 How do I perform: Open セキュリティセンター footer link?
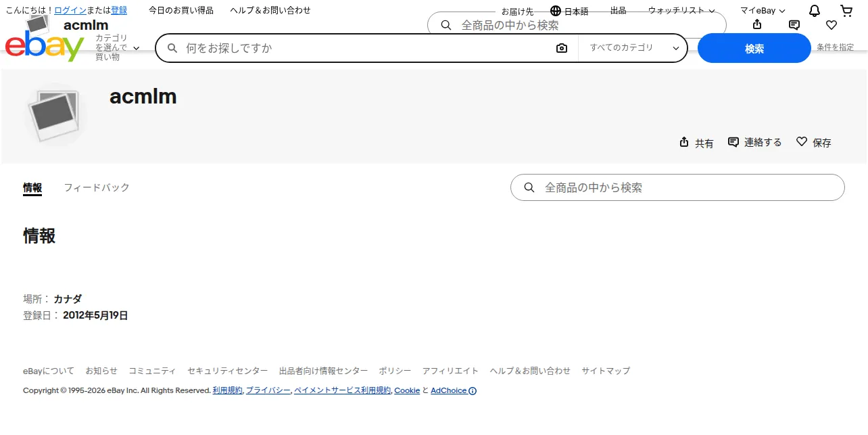coord(228,371)
